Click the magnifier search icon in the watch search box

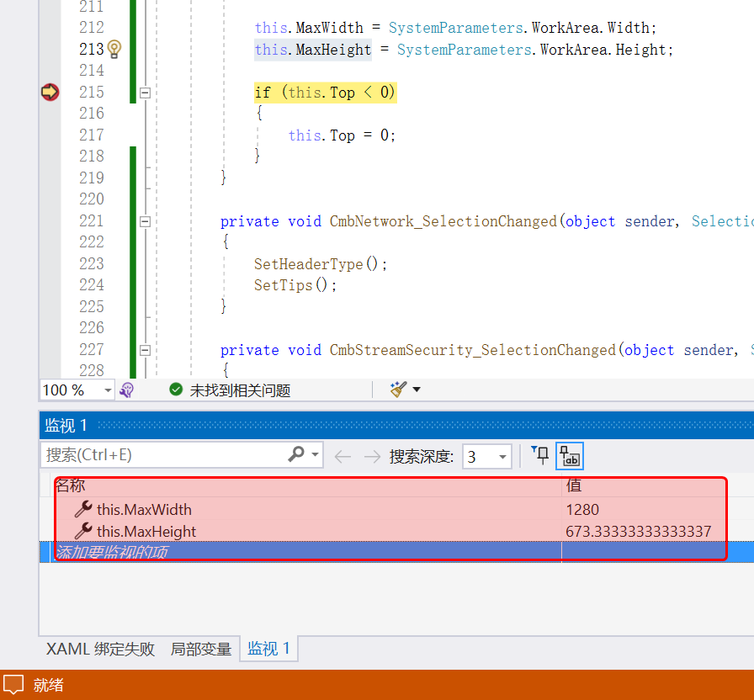(296, 455)
